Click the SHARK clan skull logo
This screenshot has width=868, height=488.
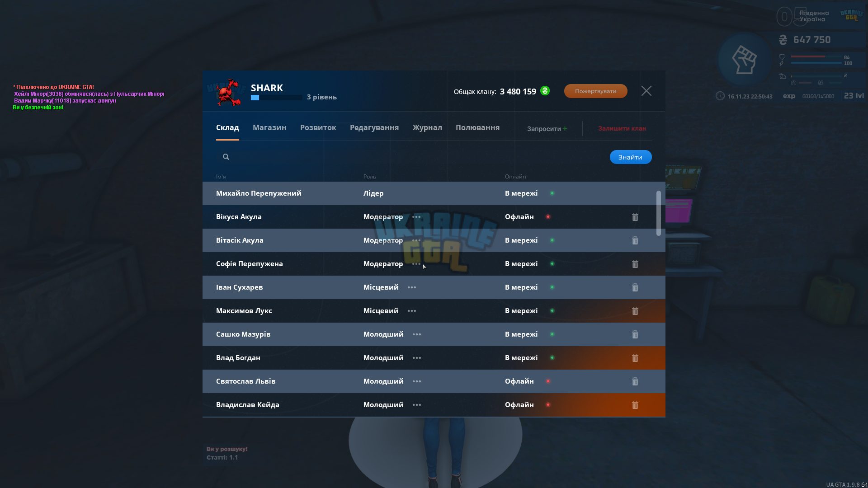[x=228, y=93]
